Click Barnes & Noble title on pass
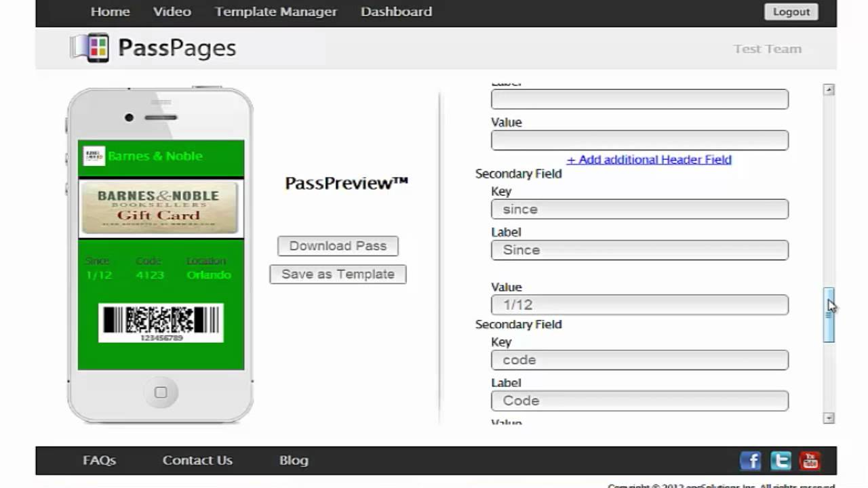The height and width of the screenshot is (488, 868). click(155, 156)
